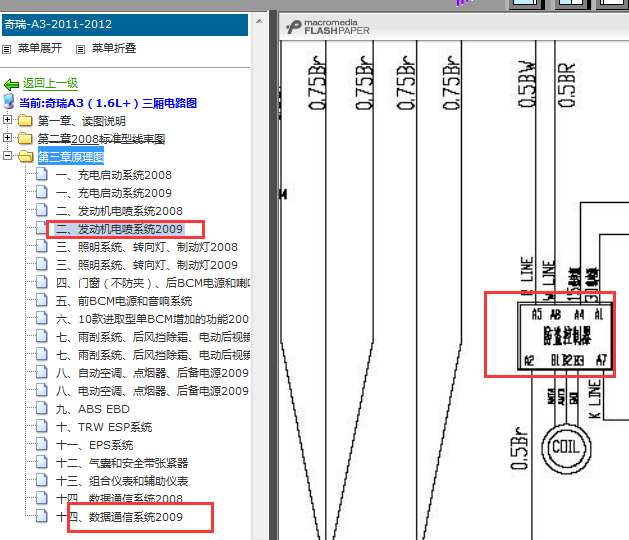Open 十三、组合仪表和辅助仪表
This screenshot has height=540, width=629.
122,481
